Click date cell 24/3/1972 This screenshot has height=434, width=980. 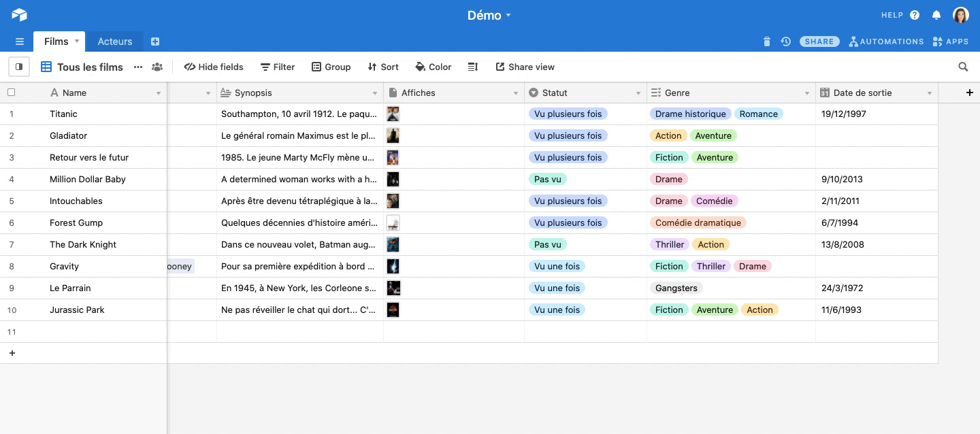point(877,288)
